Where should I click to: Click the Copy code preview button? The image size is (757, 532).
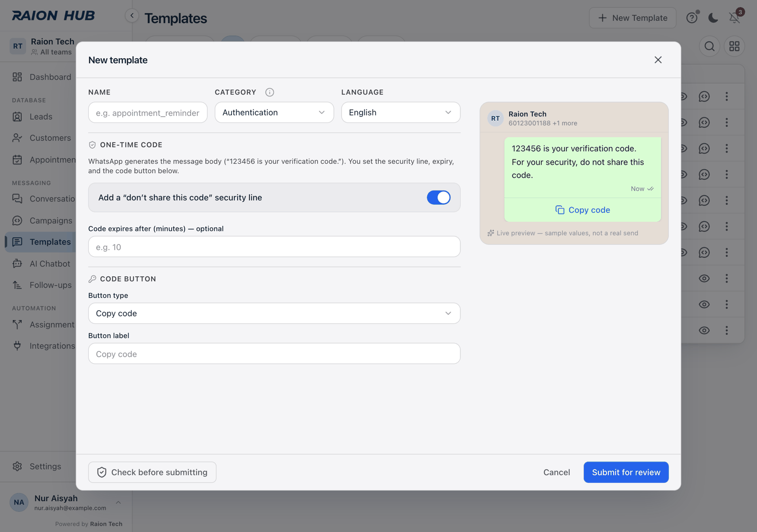point(582,210)
